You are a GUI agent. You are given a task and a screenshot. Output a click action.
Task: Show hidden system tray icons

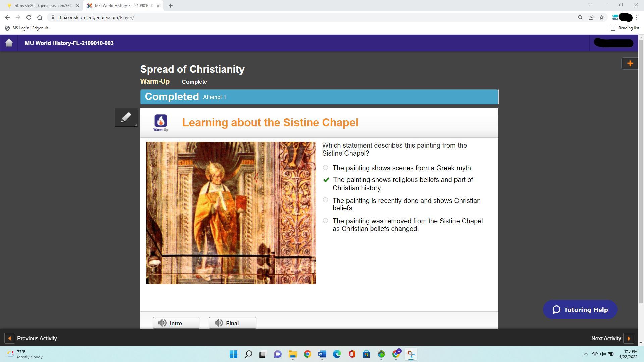586,354
